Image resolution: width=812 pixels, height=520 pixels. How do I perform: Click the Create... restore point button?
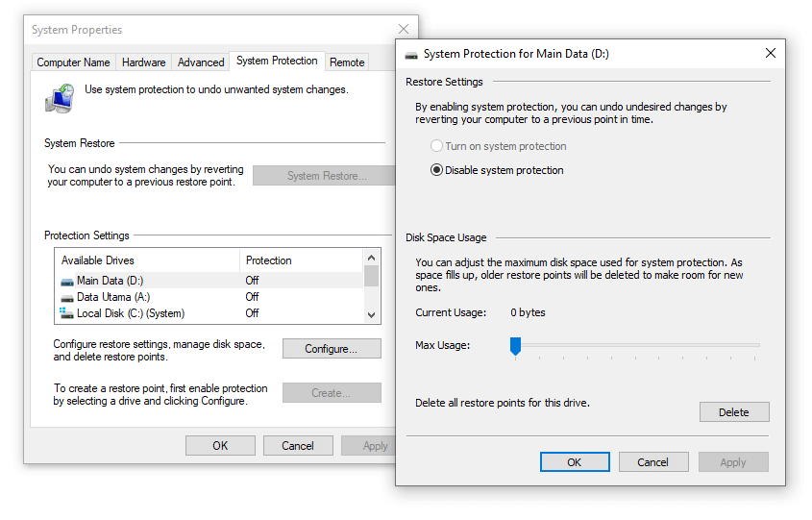332,393
